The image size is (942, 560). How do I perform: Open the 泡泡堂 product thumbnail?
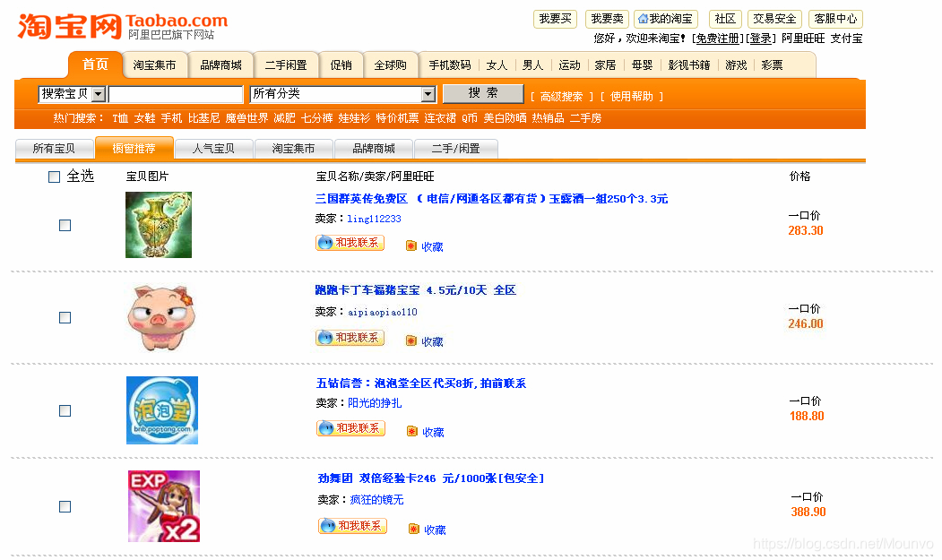162,410
